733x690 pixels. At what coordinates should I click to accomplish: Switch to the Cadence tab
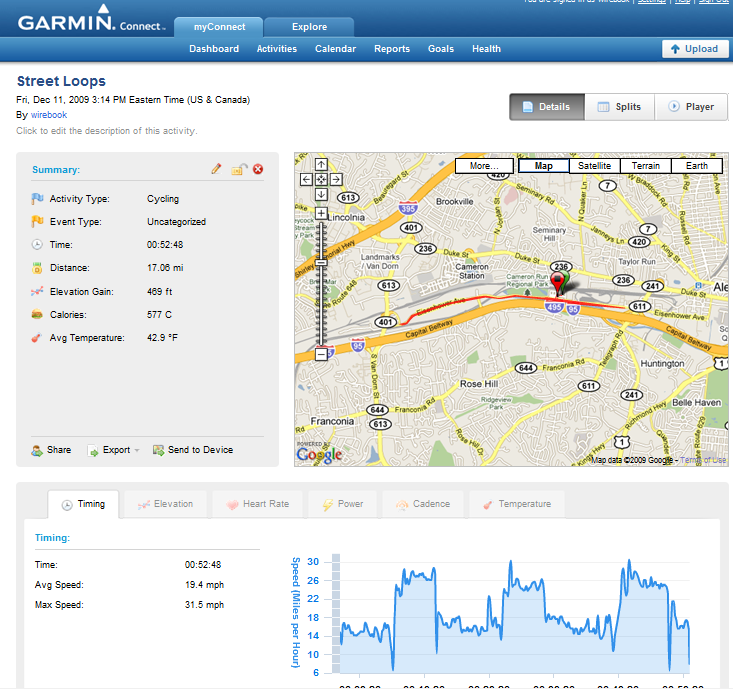click(x=423, y=504)
